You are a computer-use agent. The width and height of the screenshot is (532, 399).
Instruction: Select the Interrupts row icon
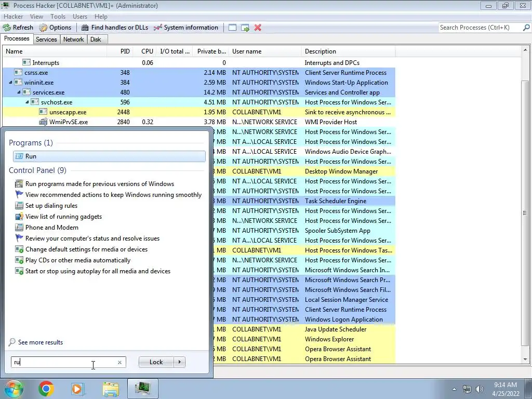point(26,62)
